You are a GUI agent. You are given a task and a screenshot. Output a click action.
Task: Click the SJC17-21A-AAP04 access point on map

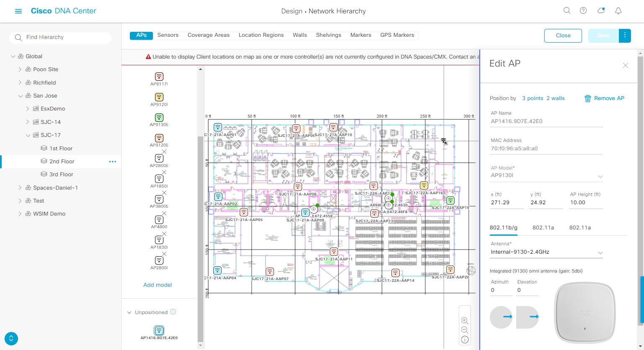[217, 270]
